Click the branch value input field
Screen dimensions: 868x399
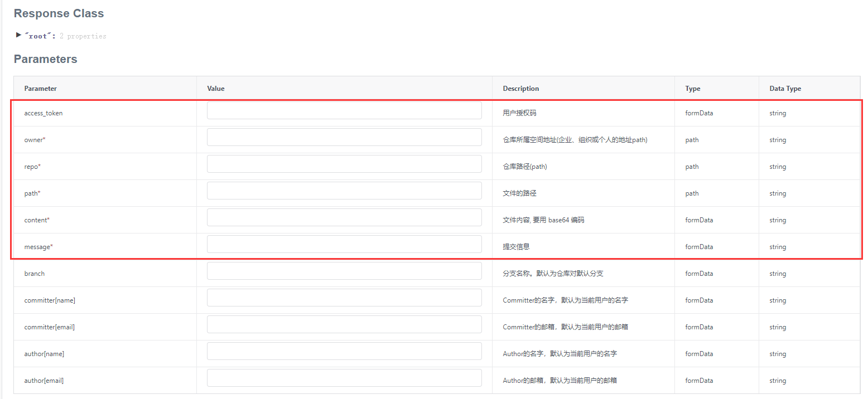pyautogui.click(x=344, y=271)
